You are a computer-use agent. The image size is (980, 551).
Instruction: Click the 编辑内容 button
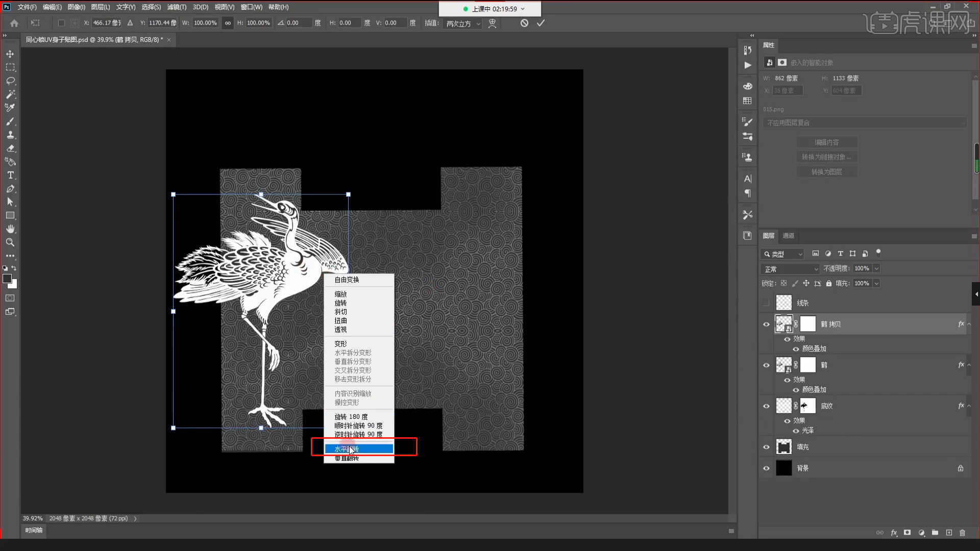click(x=827, y=142)
